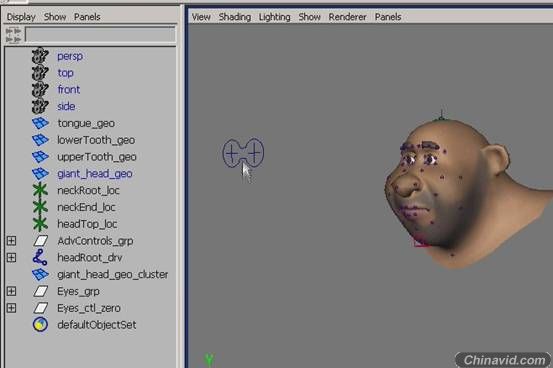Expand the headRoot_drv hierarchy
This screenshot has width=553, height=368.
tap(11, 258)
